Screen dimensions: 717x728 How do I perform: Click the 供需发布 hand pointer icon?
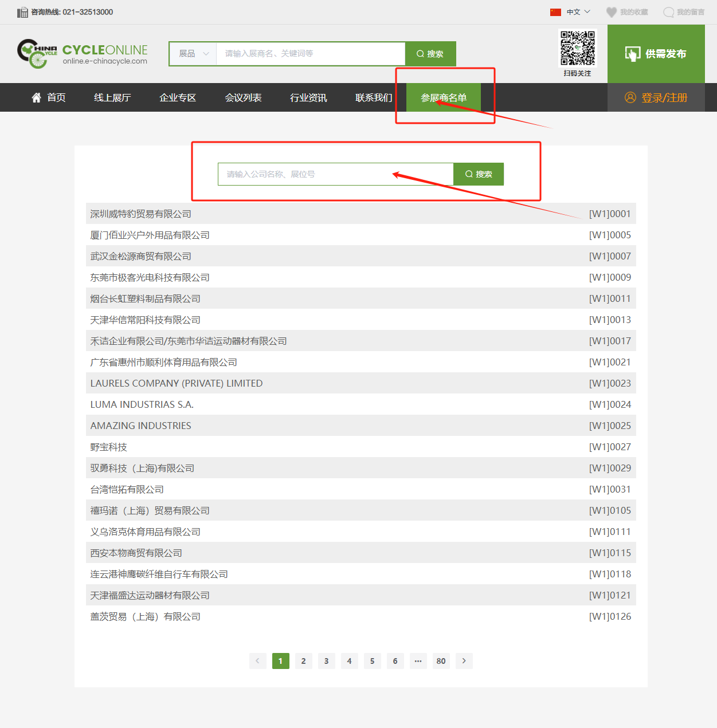tap(633, 54)
